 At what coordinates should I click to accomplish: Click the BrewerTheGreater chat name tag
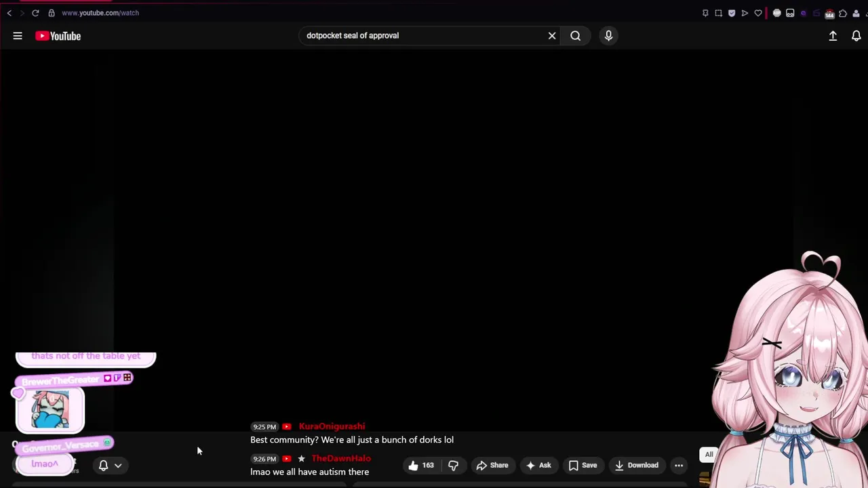point(73,380)
